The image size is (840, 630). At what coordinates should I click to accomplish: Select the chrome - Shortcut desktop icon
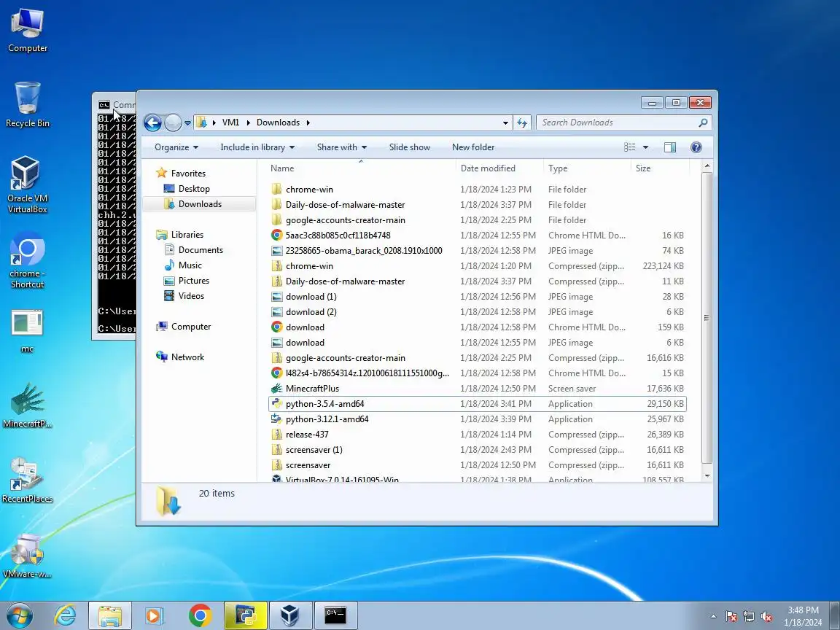click(x=27, y=260)
